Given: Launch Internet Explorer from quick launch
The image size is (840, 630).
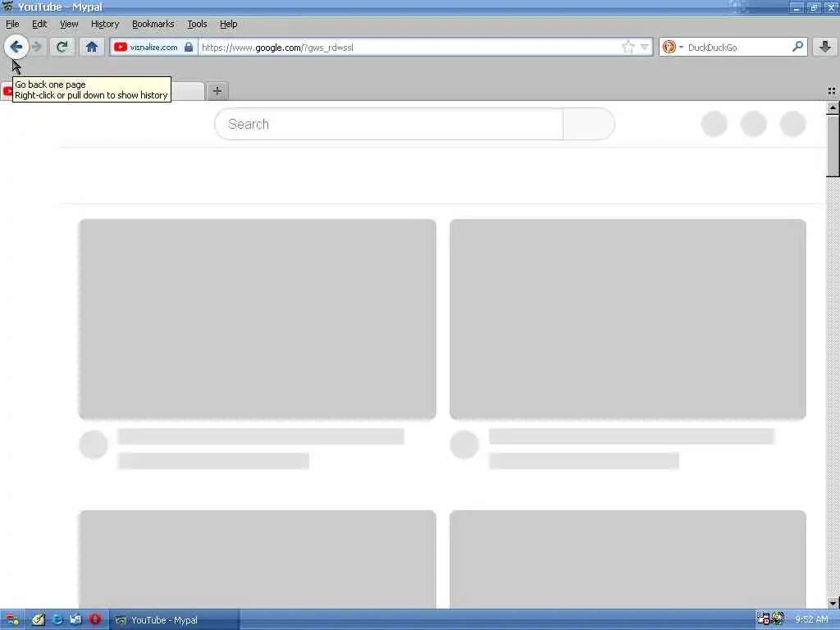Looking at the screenshot, I should tap(57, 620).
